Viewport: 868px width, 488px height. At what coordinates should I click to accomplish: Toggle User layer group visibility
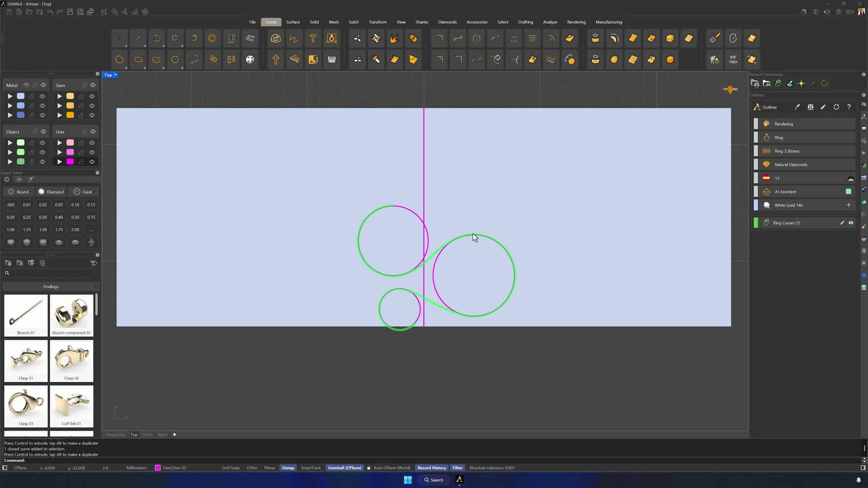[93, 132]
